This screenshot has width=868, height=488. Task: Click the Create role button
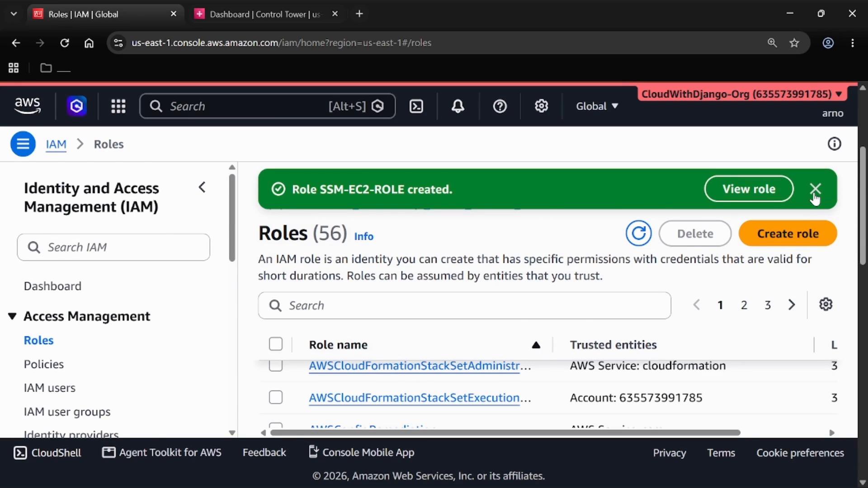click(x=788, y=234)
